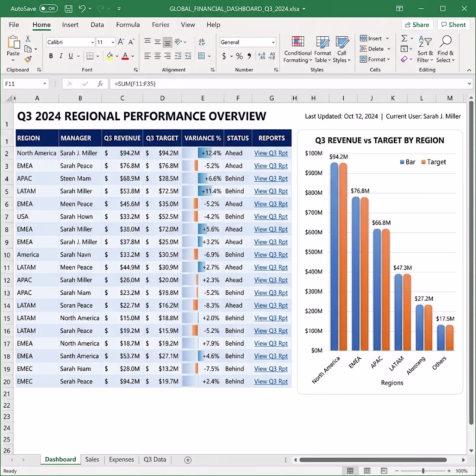476x476 pixels.
Task: Click the Center alignment icon
Action: click(x=158, y=56)
